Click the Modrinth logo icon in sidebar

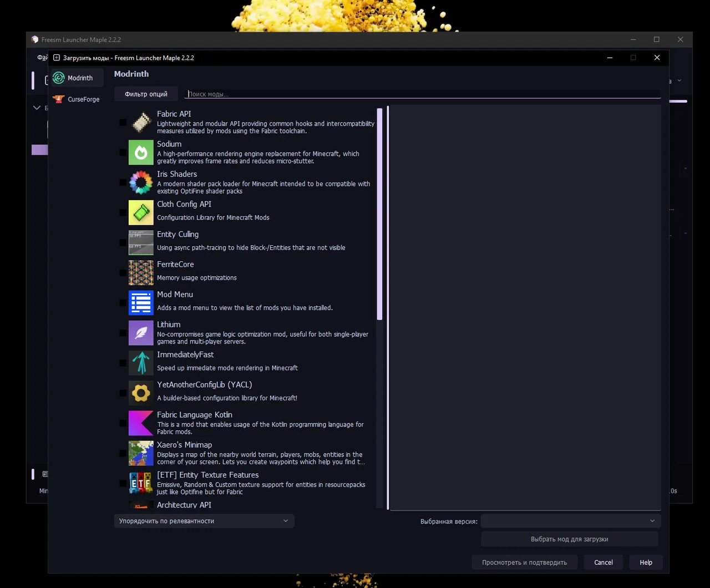(59, 78)
